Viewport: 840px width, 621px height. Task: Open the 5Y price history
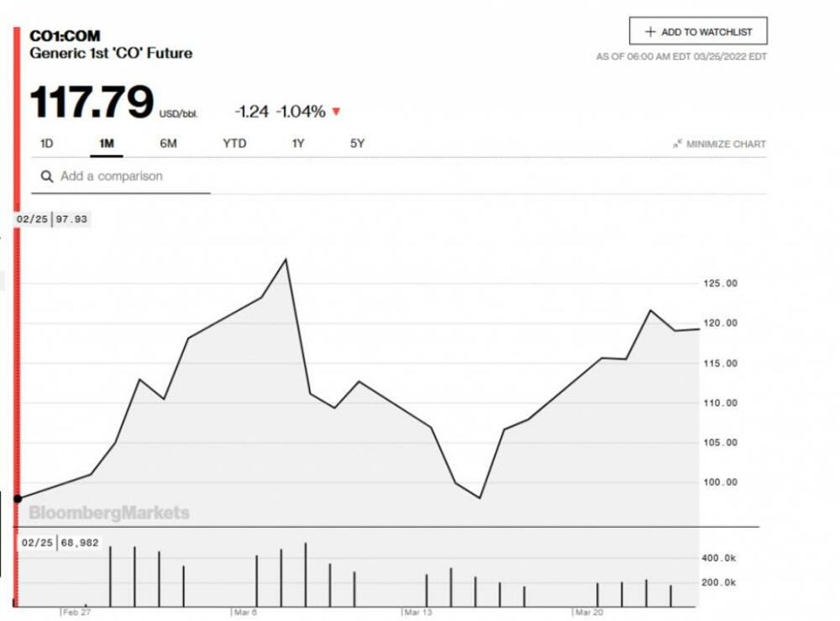point(358,144)
